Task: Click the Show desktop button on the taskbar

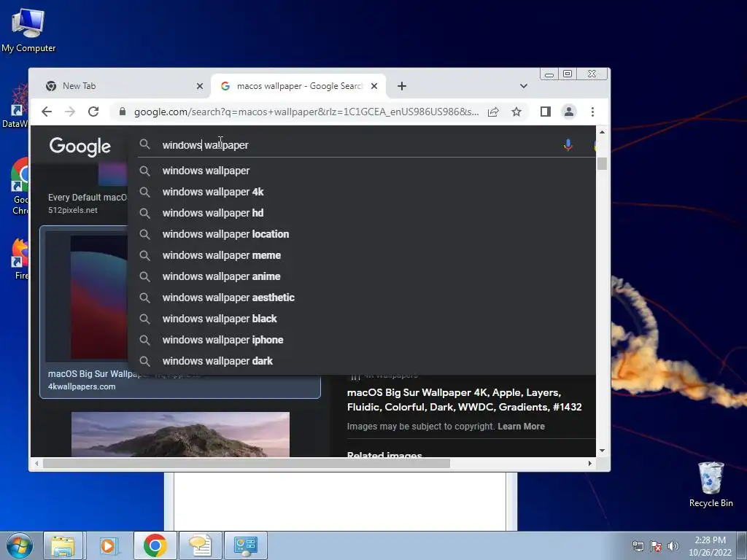Action: pyautogui.click(x=743, y=545)
